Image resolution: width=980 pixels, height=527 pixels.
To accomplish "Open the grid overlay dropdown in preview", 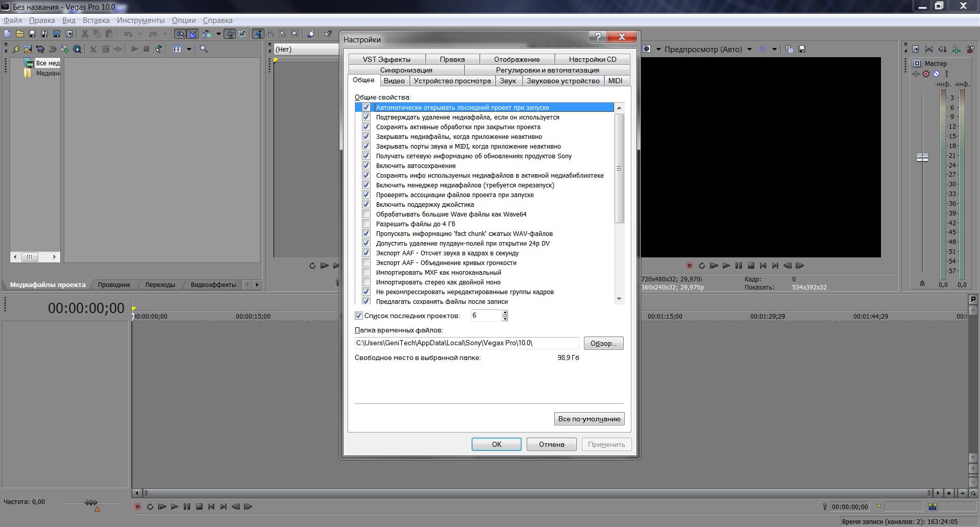I will pyautogui.click(x=774, y=50).
